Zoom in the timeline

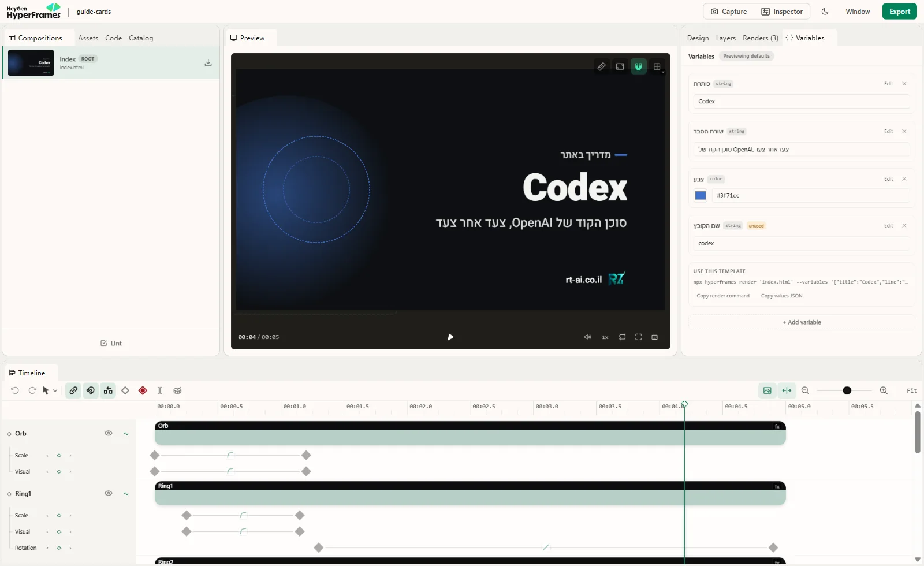[x=884, y=390]
